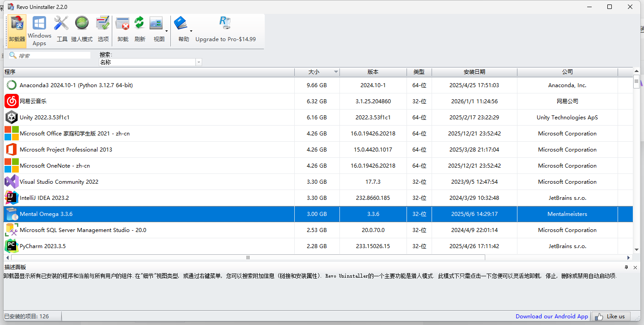Pin the description panel (描述面板)
The image size is (644, 325).
coord(627,267)
